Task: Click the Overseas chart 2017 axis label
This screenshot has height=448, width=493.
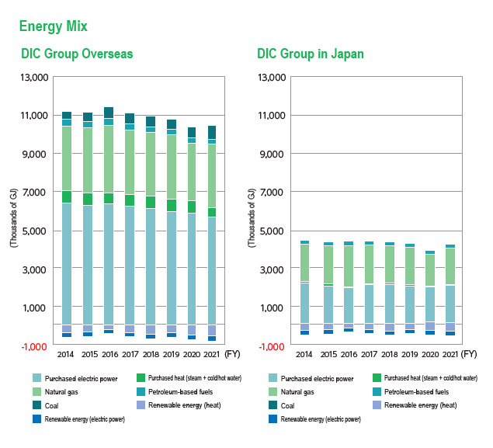Action: click(130, 354)
